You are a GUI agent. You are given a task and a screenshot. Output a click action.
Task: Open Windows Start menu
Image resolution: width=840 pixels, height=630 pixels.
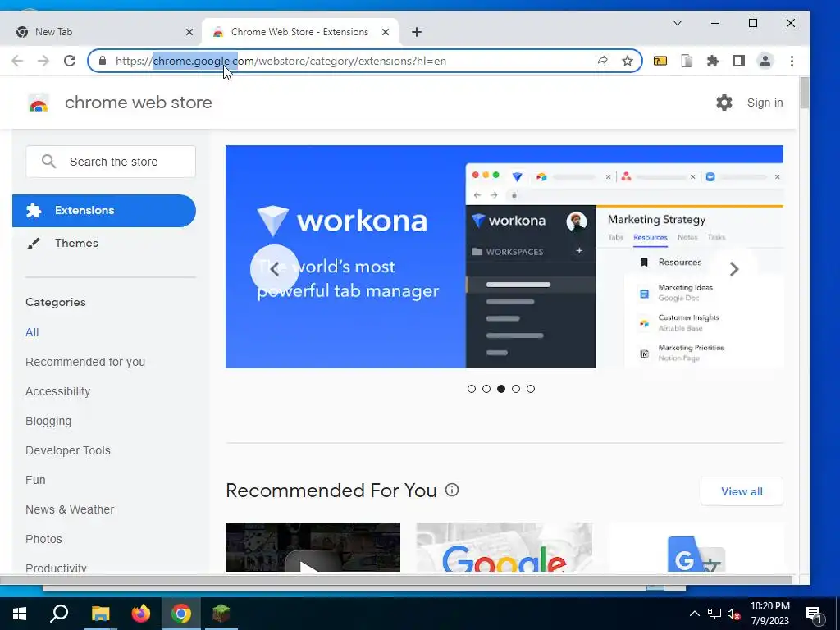pyautogui.click(x=20, y=614)
